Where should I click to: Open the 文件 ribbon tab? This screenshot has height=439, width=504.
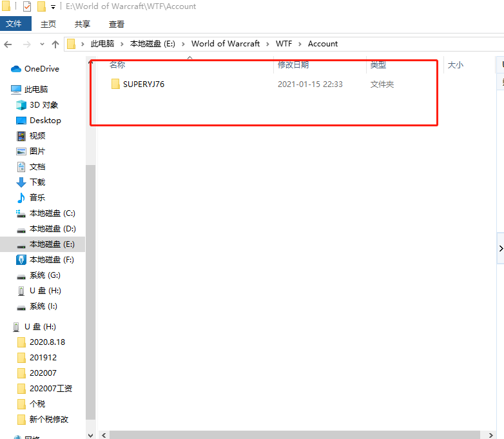15,24
